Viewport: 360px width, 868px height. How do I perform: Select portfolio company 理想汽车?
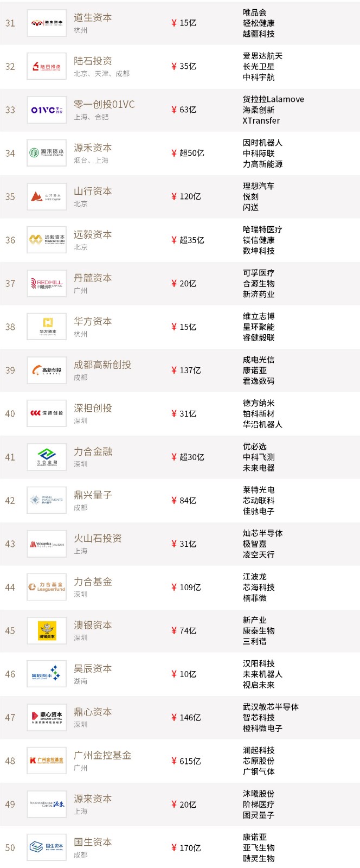(259, 186)
